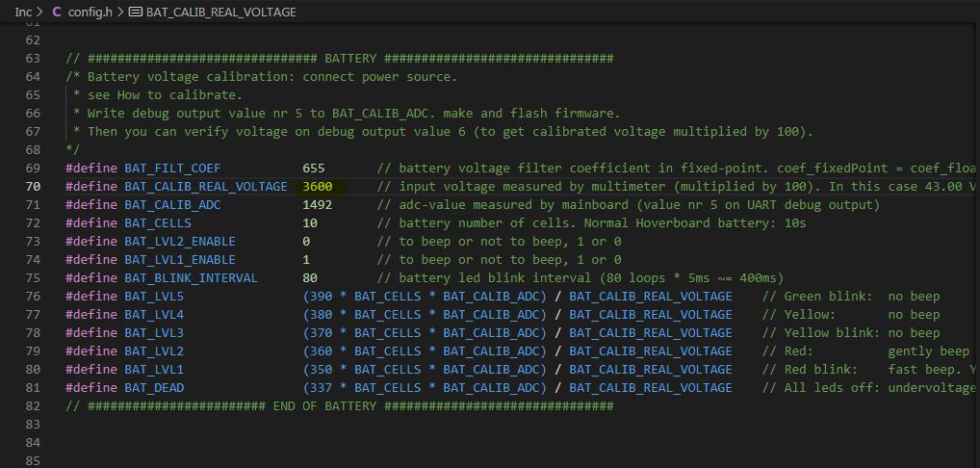The width and height of the screenshot is (980, 468).
Task: Expand the BAT_CALIB_REAL_VOLTAGE breadcrumb symbol
Action: click(x=220, y=13)
